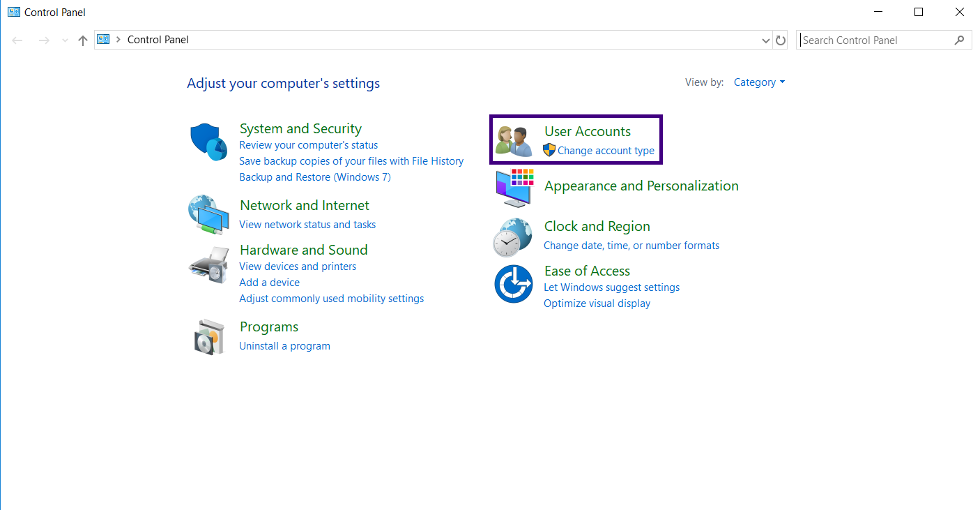Open the recent locations dropdown arrow
The image size is (980, 510).
[x=65, y=40]
